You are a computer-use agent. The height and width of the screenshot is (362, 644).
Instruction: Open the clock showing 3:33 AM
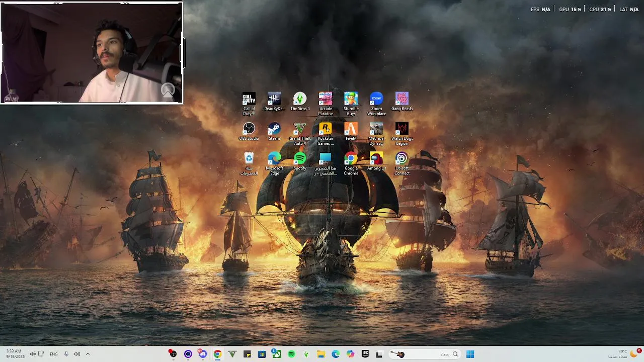pyautogui.click(x=16, y=354)
